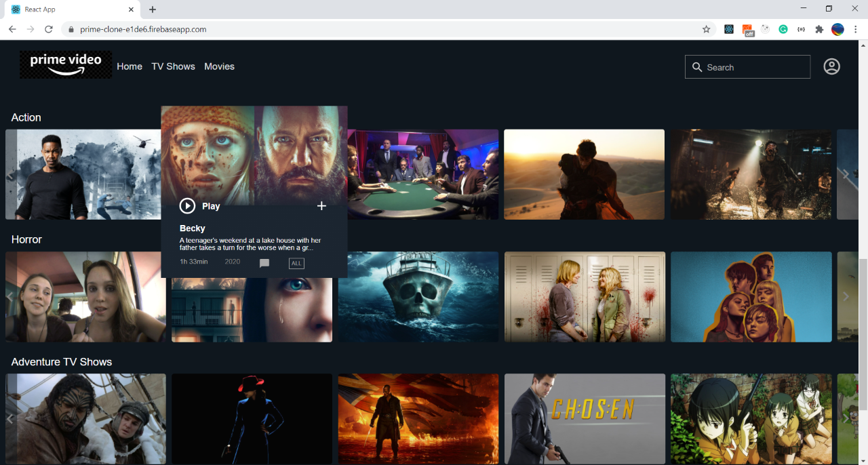868x465 pixels.
Task: Open the user account profile icon
Action: [x=831, y=66]
